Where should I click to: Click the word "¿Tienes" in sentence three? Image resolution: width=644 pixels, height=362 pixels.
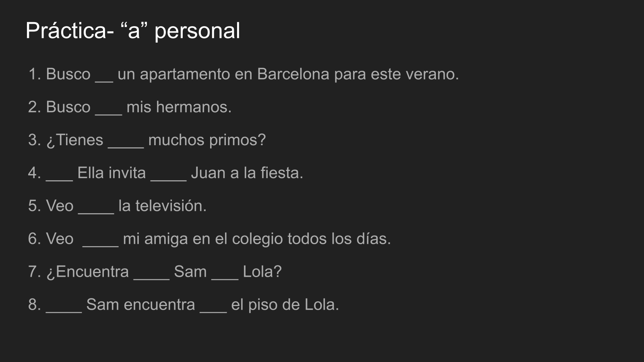75,140
